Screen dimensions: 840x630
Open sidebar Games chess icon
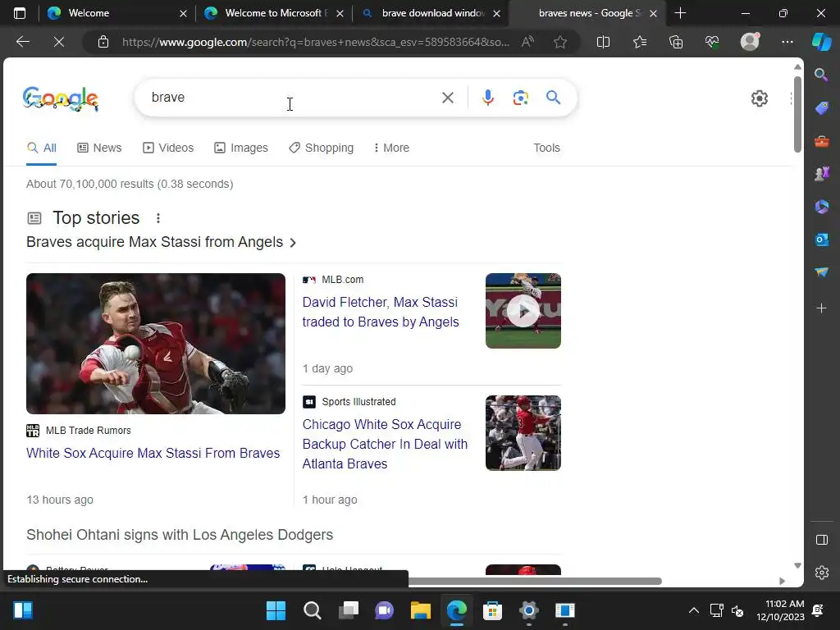pos(821,174)
